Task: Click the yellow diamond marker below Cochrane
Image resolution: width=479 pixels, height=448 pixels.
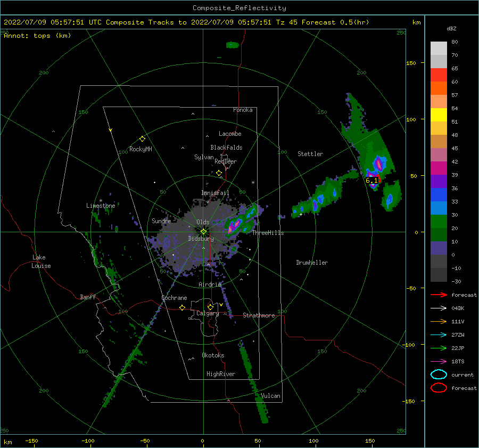Action: pyautogui.click(x=182, y=307)
